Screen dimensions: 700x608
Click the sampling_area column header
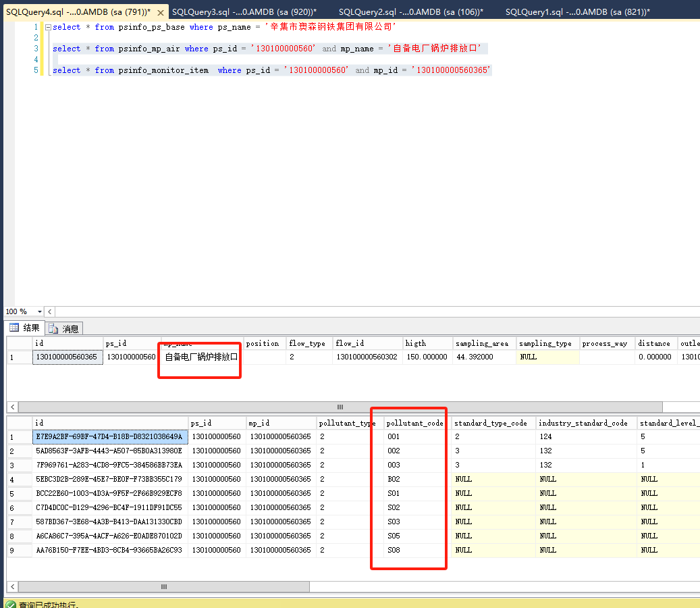484,343
